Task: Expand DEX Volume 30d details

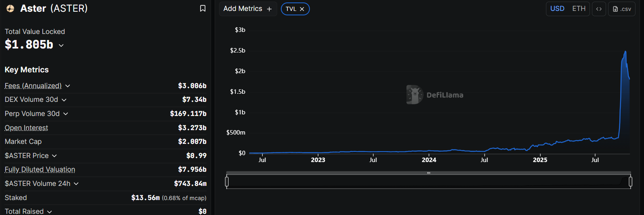Action: coord(64,100)
